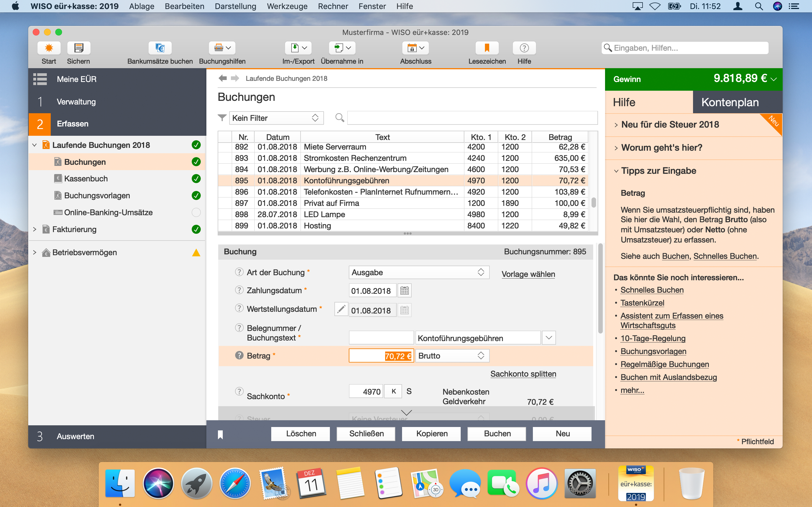812x507 pixels.
Task: Click the back arrow navigation icon
Action: pos(222,78)
